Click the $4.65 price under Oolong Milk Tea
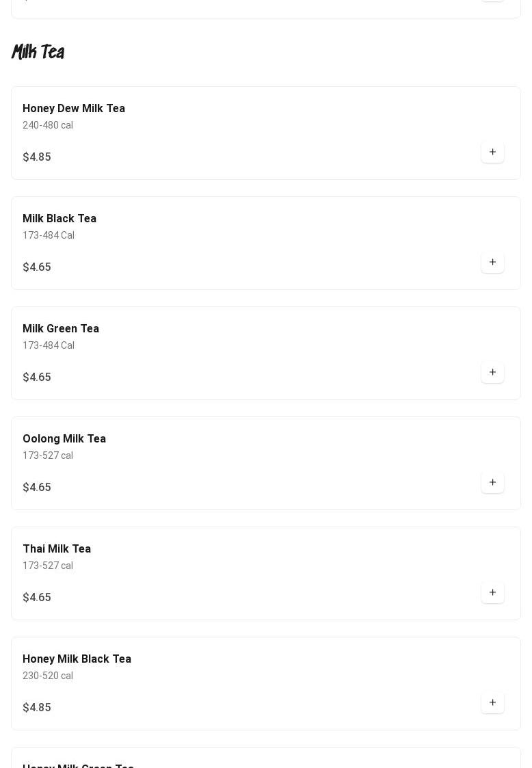Viewport: 532px width, 768px height. pos(37,488)
